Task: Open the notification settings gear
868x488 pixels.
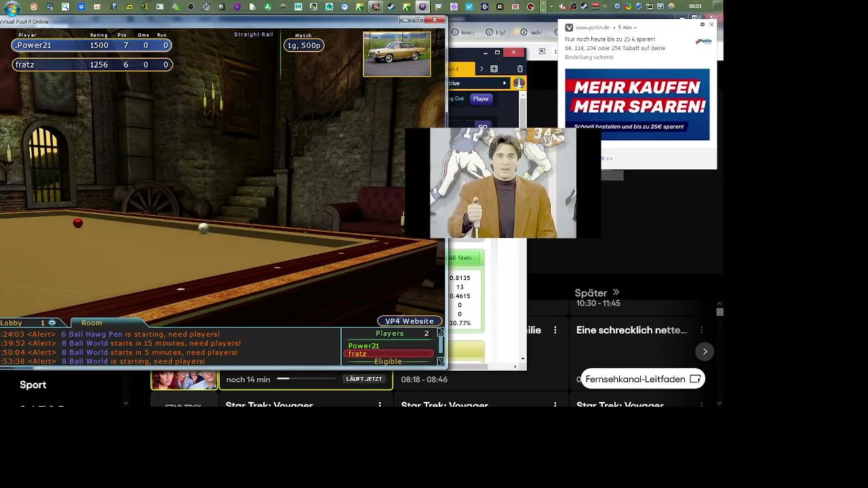Action: tap(703, 24)
